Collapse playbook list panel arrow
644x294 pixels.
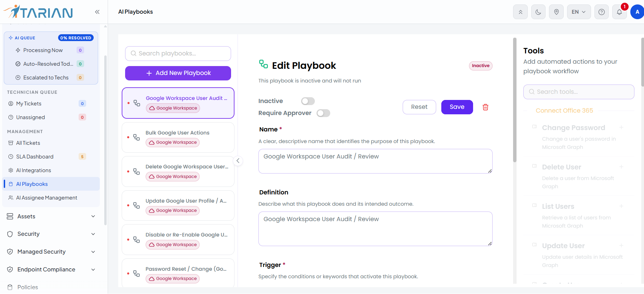point(238,161)
